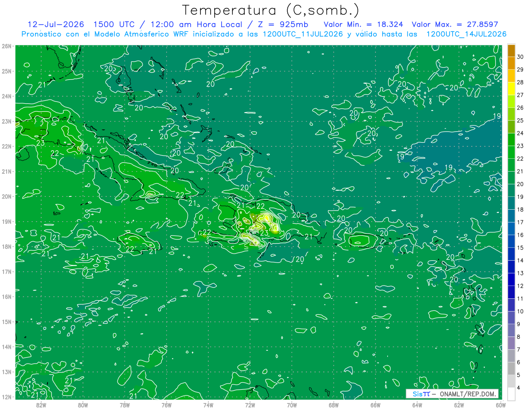Click the 14N latitude axis label
This screenshot has width=532, height=411.
(6, 347)
